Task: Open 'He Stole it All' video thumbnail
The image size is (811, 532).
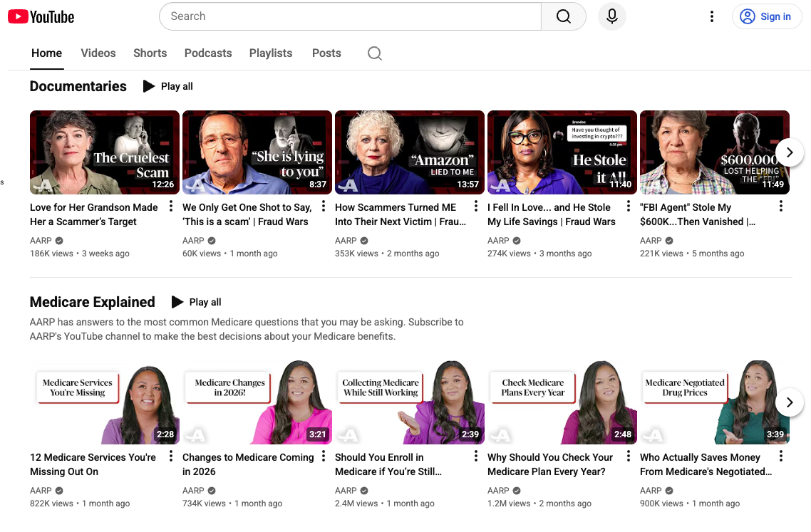Action: pos(562,152)
